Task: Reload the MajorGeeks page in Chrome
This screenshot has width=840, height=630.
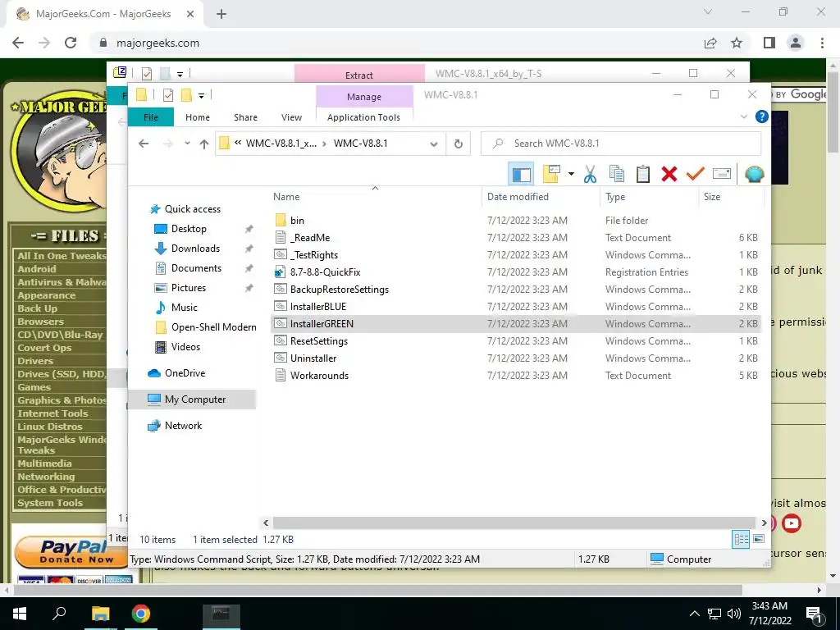Action: [x=71, y=43]
